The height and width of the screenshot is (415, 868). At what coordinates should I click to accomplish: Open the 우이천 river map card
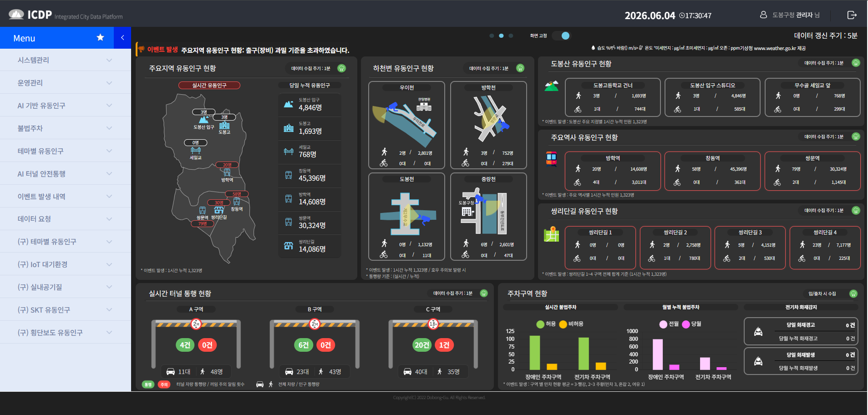pyautogui.click(x=406, y=125)
